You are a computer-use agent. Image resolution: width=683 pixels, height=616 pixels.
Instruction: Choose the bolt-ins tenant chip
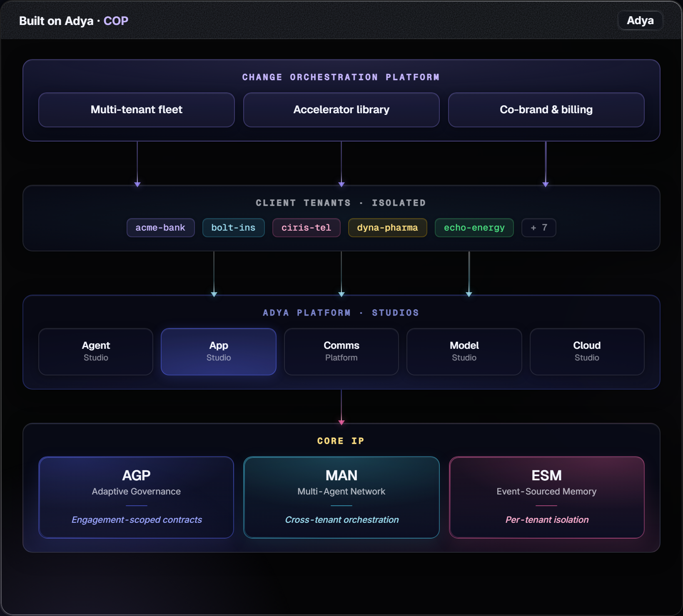(233, 228)
